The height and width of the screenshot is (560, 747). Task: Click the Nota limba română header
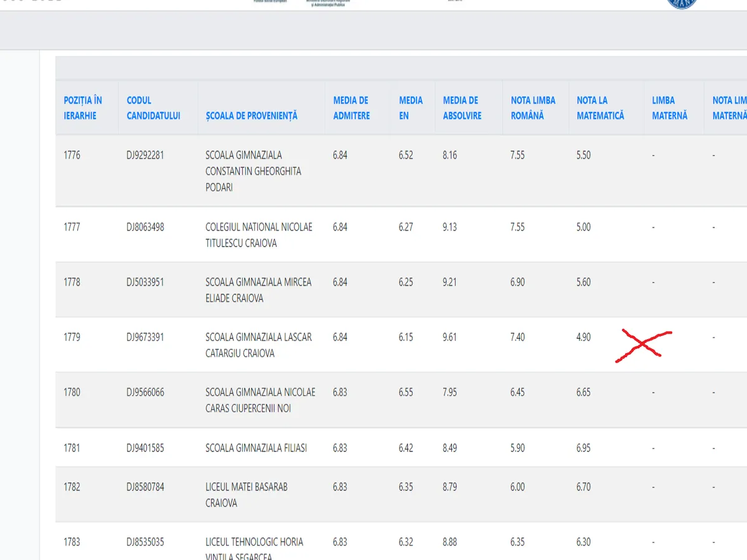533,108
